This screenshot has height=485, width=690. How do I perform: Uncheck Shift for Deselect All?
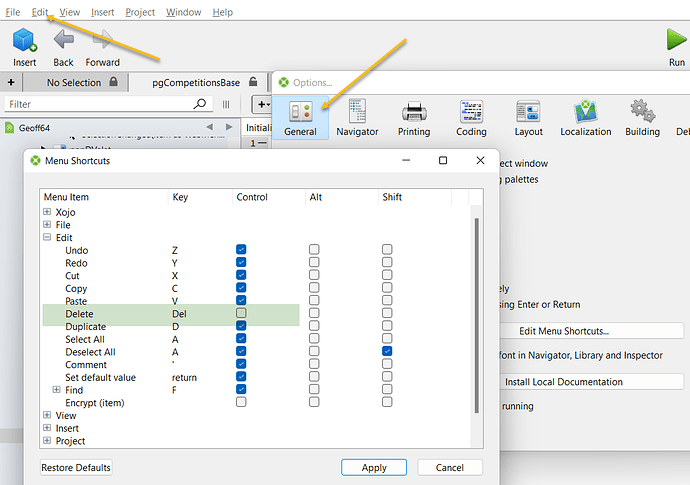click(387, 351)
